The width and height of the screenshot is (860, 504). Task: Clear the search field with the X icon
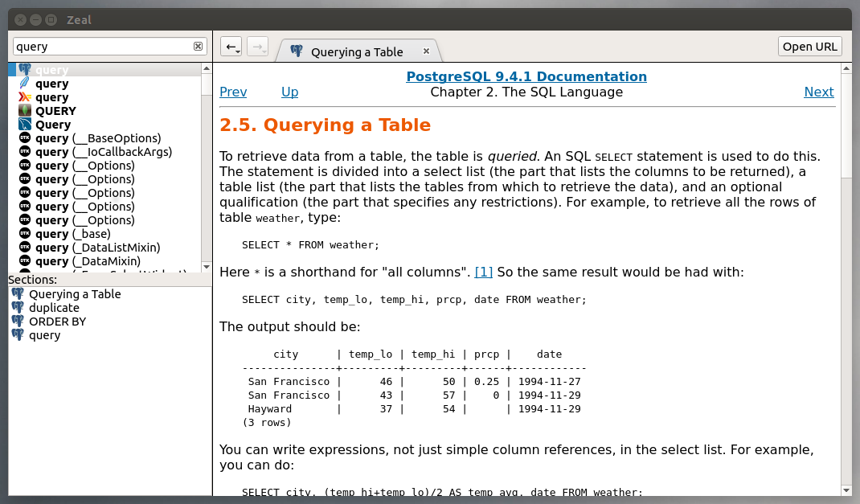click(198, 47)
